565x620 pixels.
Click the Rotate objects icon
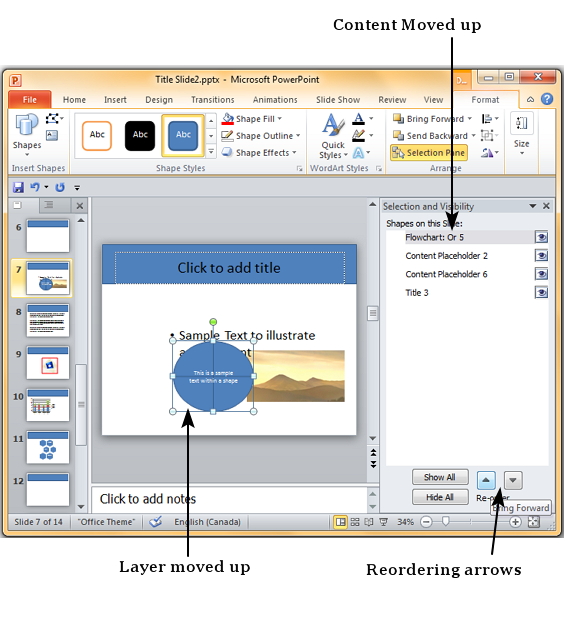tap(487, 153)
